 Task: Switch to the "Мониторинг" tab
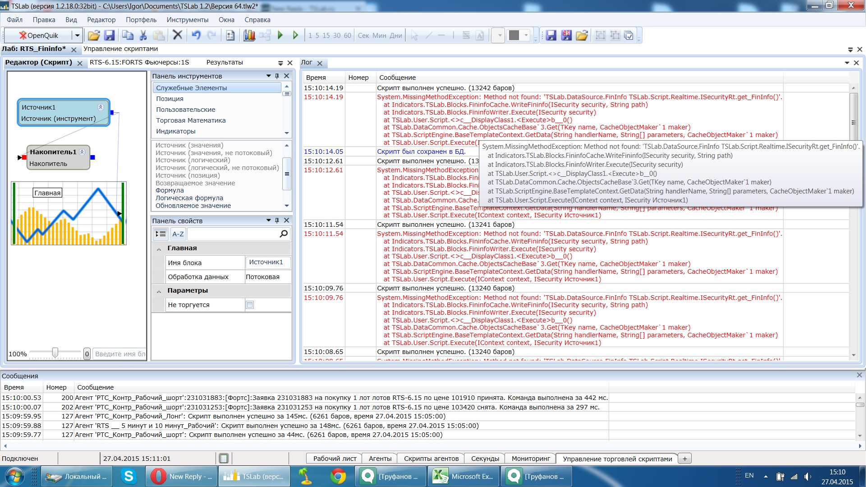pos(530,459)
